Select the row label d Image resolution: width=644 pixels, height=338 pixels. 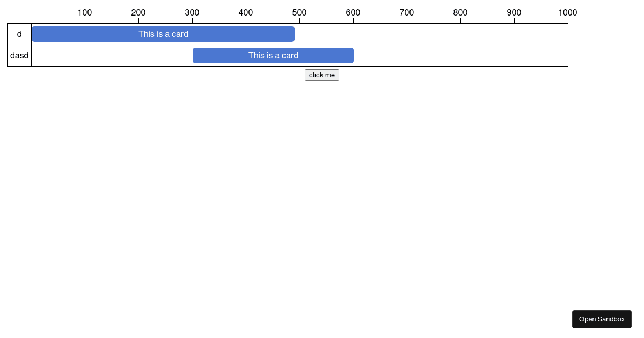click(x=19, y=34)
